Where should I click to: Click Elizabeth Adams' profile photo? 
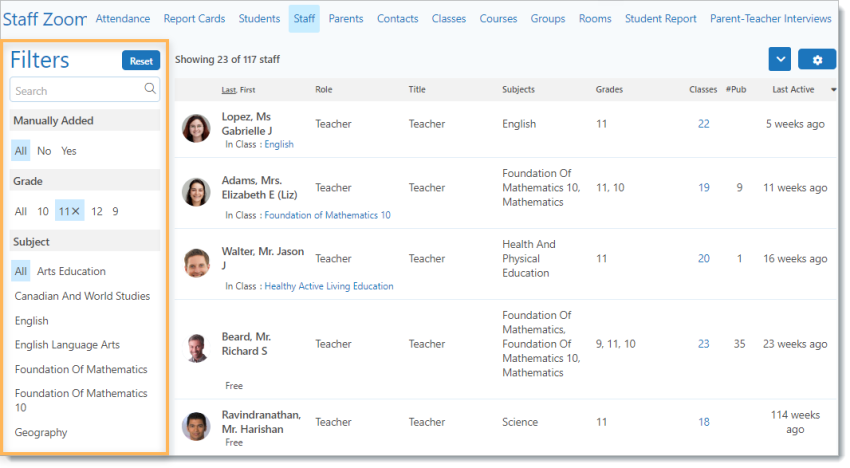point(196,191)
